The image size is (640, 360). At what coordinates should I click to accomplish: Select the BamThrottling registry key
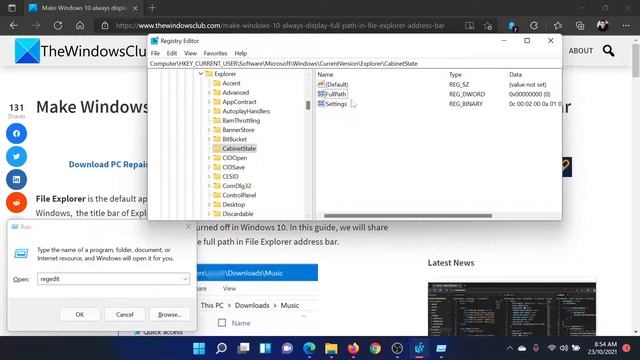[241, 120]
